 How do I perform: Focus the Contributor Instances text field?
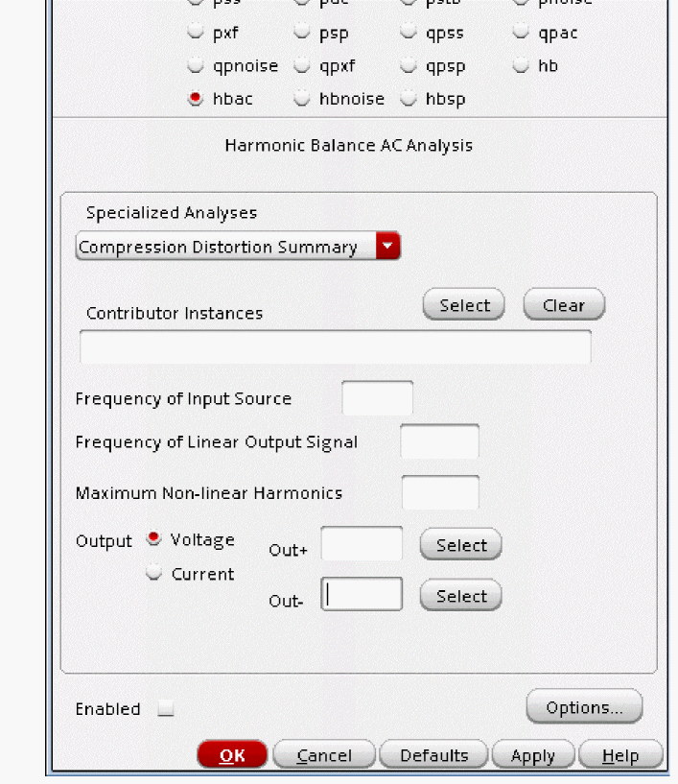336,346
